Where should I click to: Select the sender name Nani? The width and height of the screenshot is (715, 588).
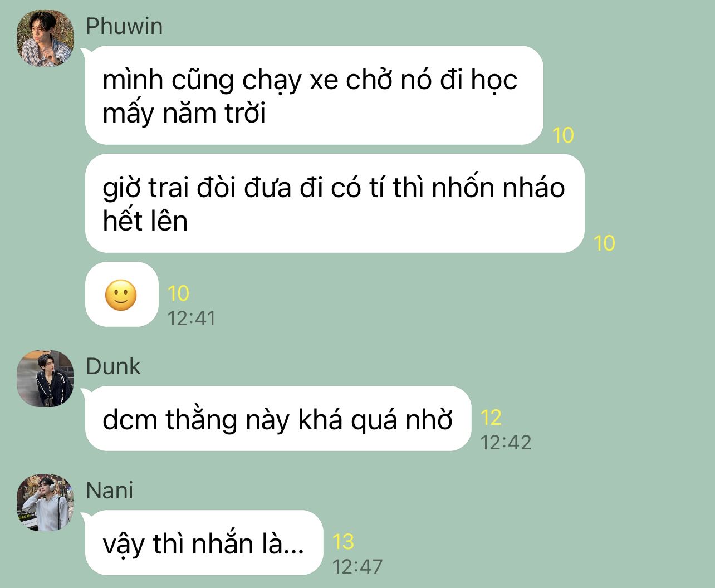pyautogui.click(x=110, y=491)
